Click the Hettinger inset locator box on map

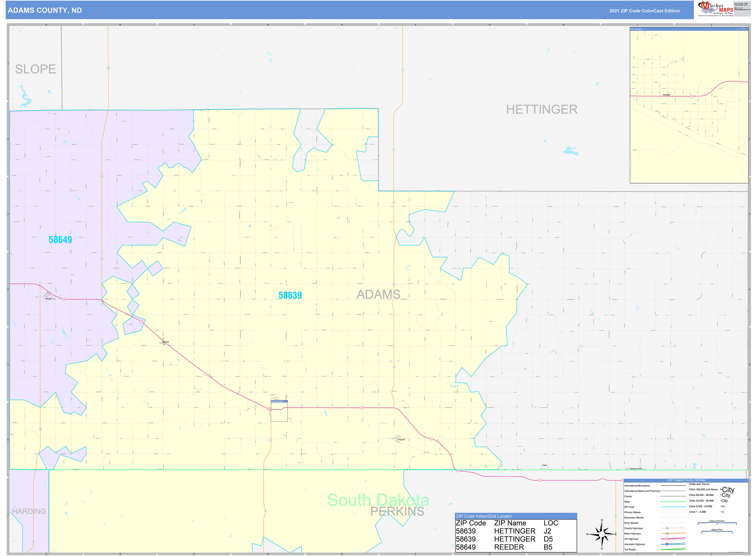pos(279,411)
